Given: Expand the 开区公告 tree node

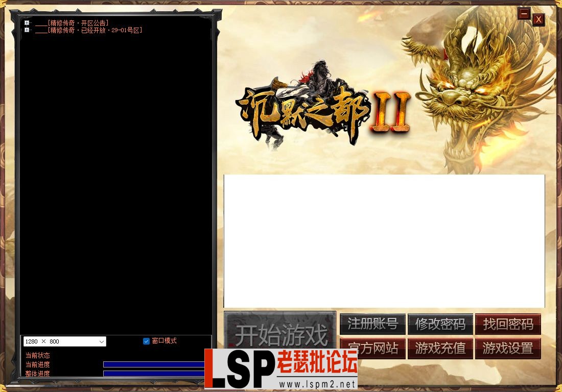Looking at the screenshot, I should coord(27,23).
